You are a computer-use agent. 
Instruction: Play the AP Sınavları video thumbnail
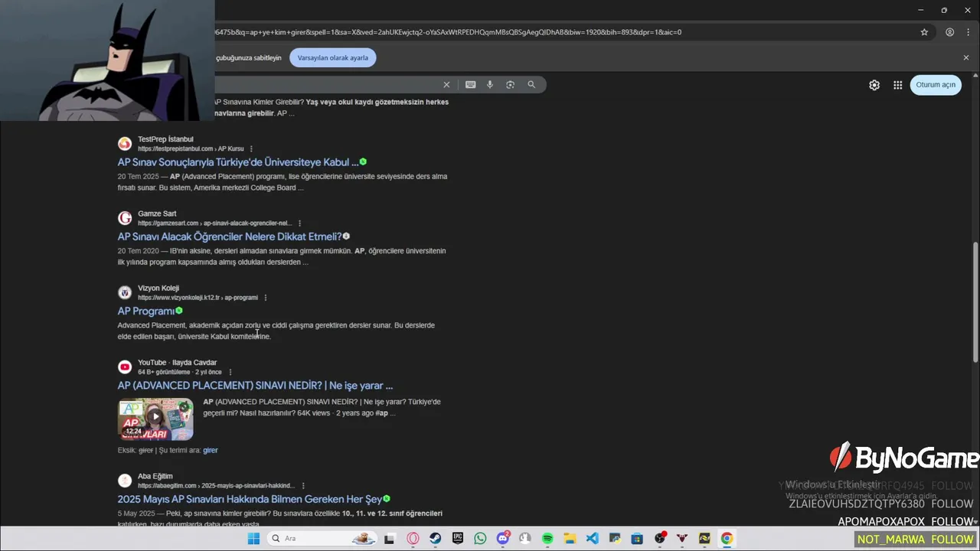[155, 419]
